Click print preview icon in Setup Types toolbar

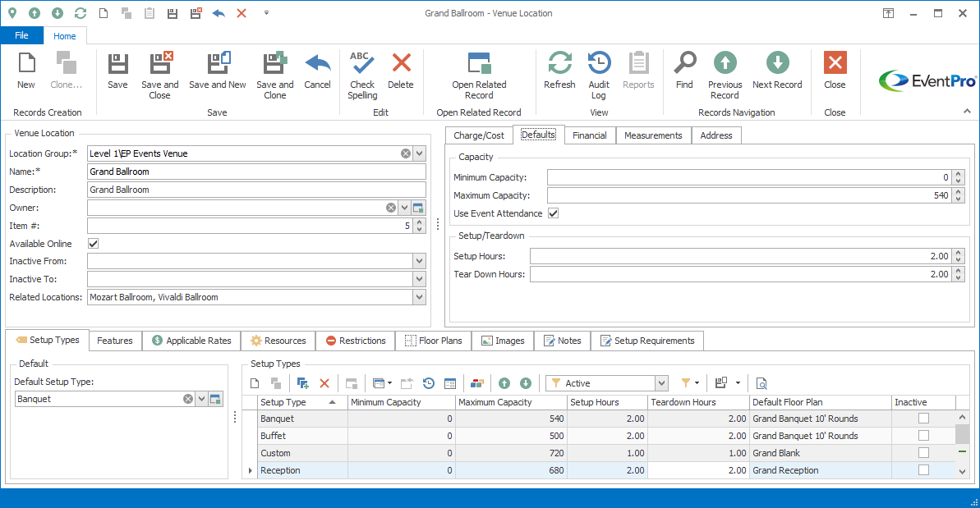[x=761, y=383]
